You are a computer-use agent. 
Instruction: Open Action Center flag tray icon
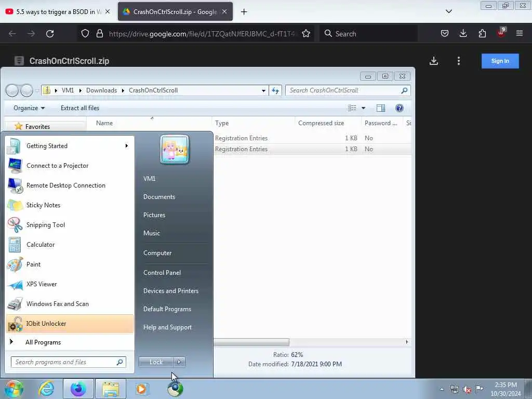[479, 389]
